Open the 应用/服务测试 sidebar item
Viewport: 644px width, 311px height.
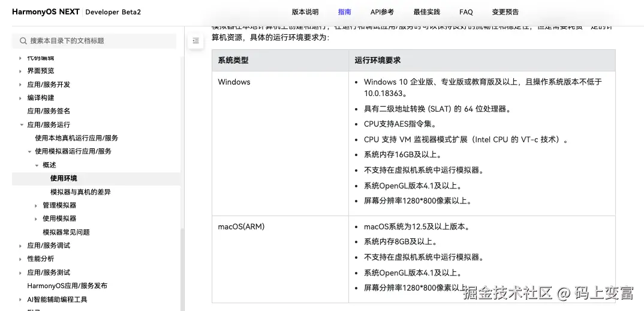49,273
